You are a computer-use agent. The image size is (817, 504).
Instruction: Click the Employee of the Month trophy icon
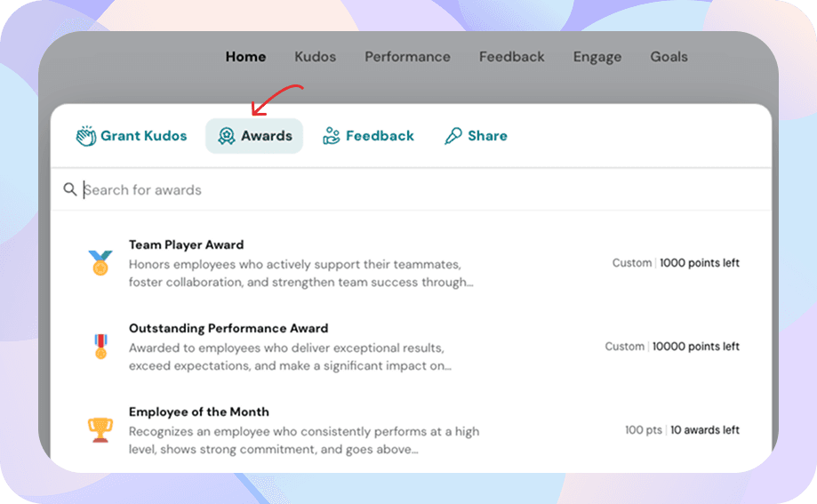(x=100, y=430)
